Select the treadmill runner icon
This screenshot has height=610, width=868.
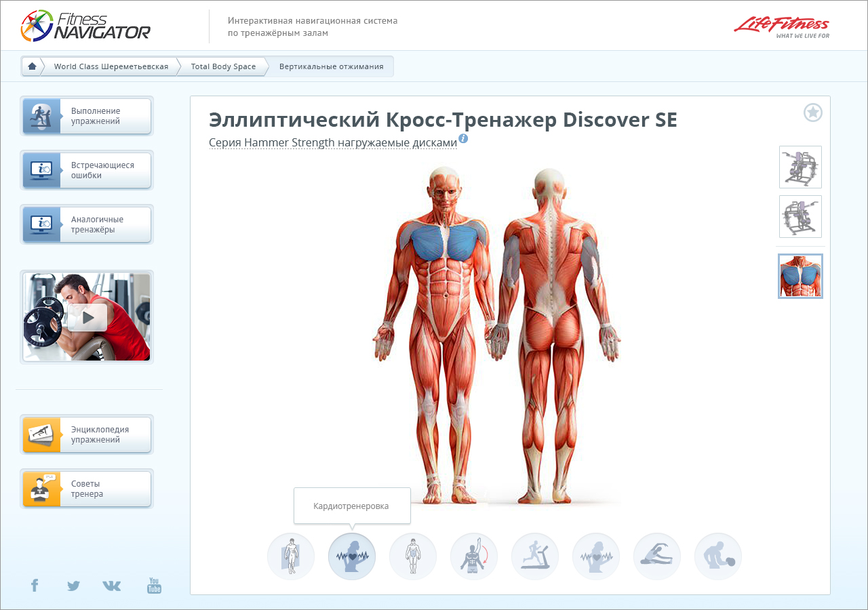tap(535, 556)
